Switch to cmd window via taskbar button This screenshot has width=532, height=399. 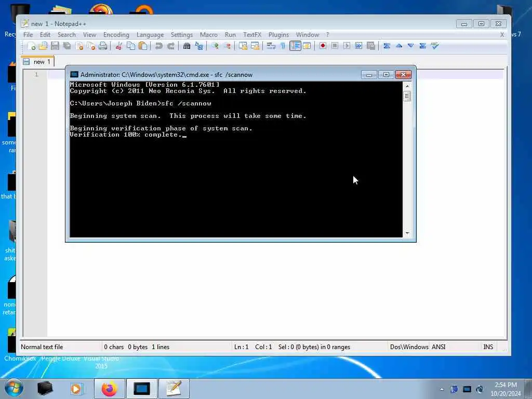[141, 389]
